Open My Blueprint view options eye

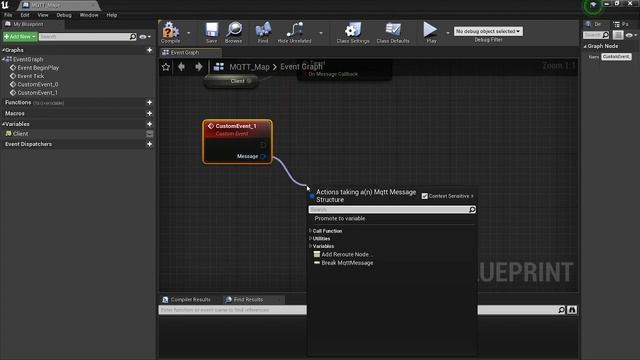click(144, 37)
